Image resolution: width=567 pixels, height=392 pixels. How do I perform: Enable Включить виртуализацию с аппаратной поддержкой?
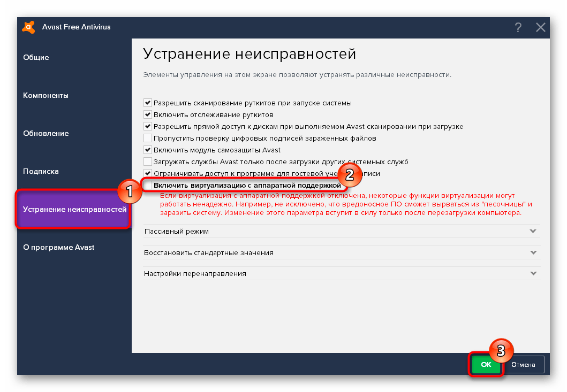tap(148, 186)
